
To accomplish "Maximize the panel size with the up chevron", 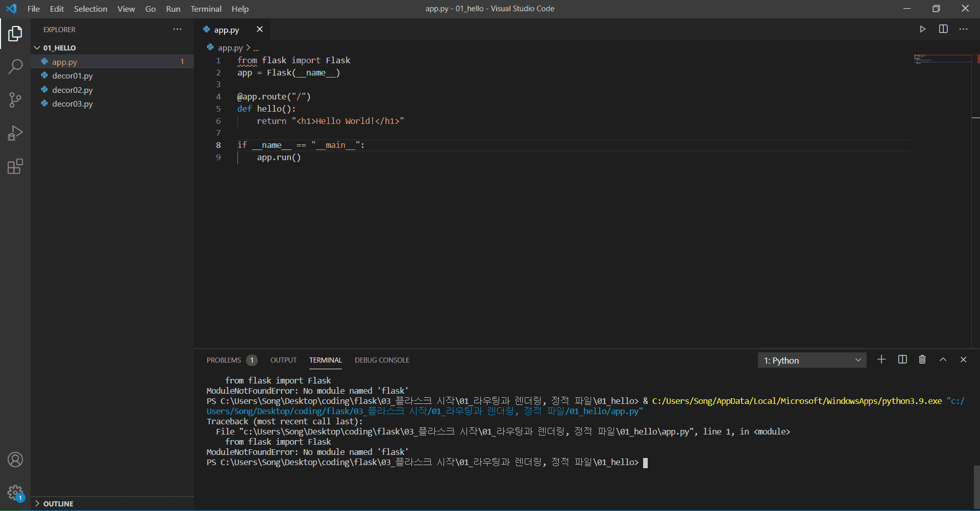I will pyautogui.click(x=943, y=360).
